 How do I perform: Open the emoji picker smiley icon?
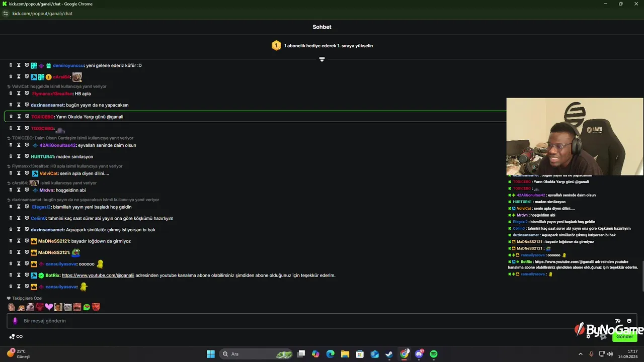(629, 321)
